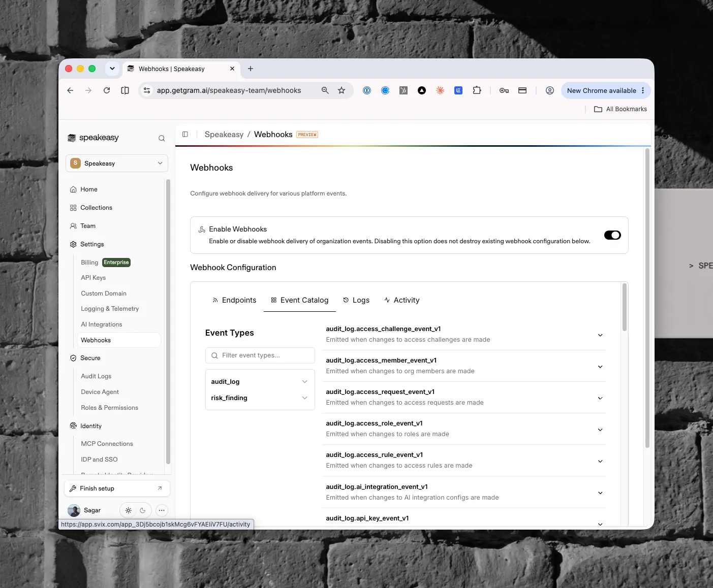This screenshot has height=588, width=713.
Task: Open Audit Logs page
Action: point(96,376)
